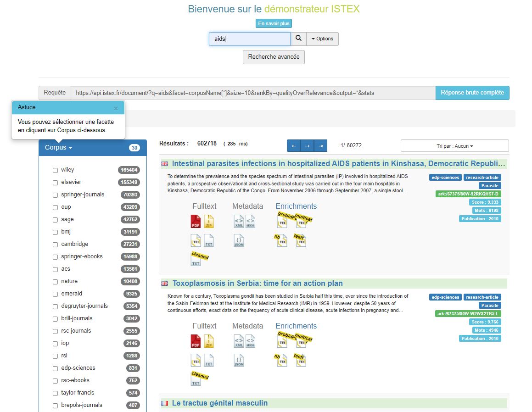Click the Parasite tag on the Intestinal parasites article
This screenshot has height=412, width=532.
[490, 185]
